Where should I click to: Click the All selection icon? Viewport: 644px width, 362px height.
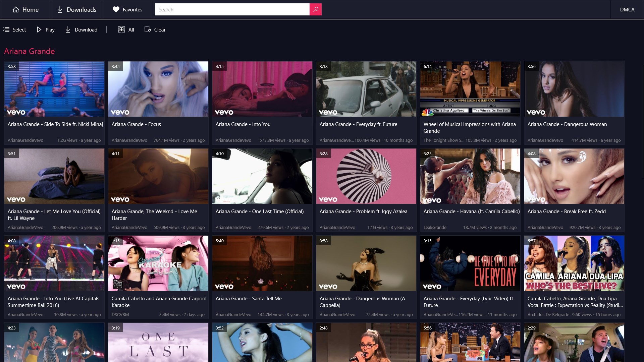coord(122,29)
